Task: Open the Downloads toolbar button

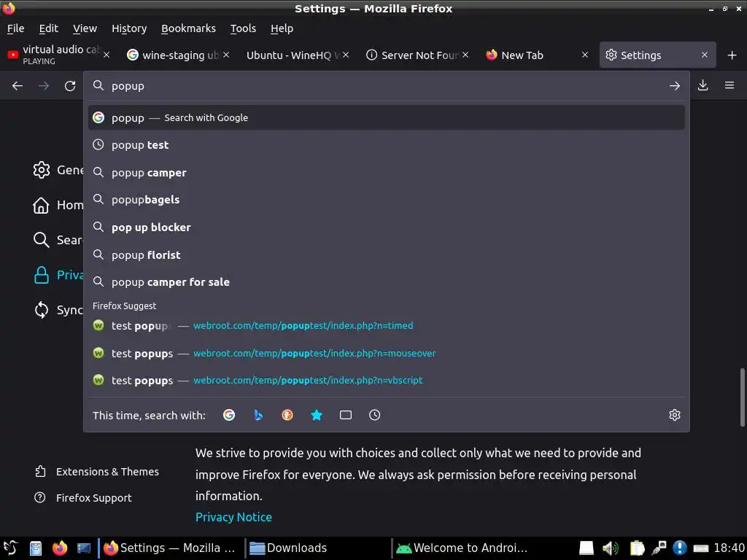Action: 703,86
